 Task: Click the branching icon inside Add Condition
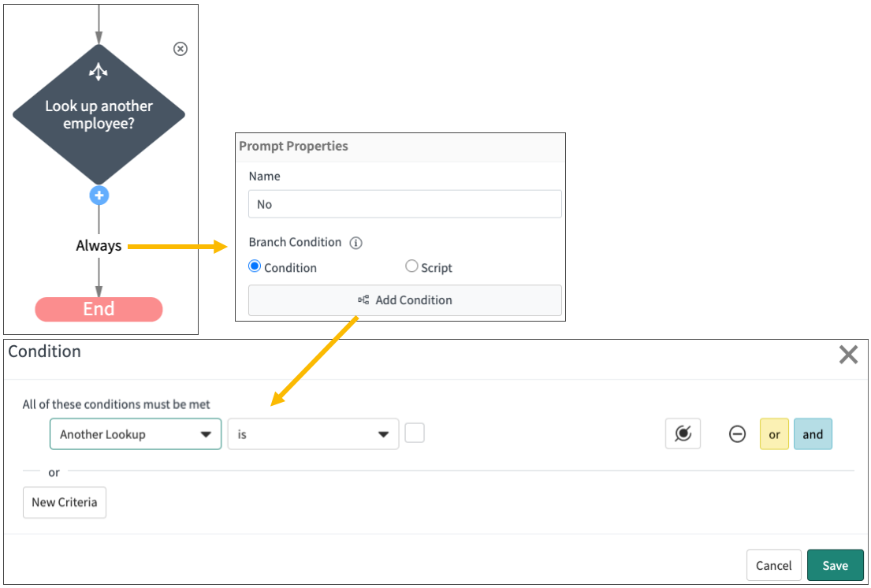(x=363, y=300)
